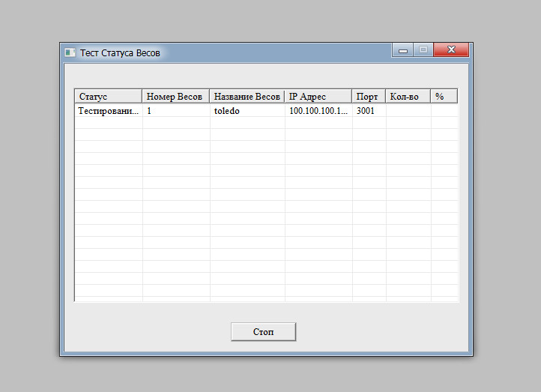Click the Тест Статуса Весов title text

click(x=120, y=53)
